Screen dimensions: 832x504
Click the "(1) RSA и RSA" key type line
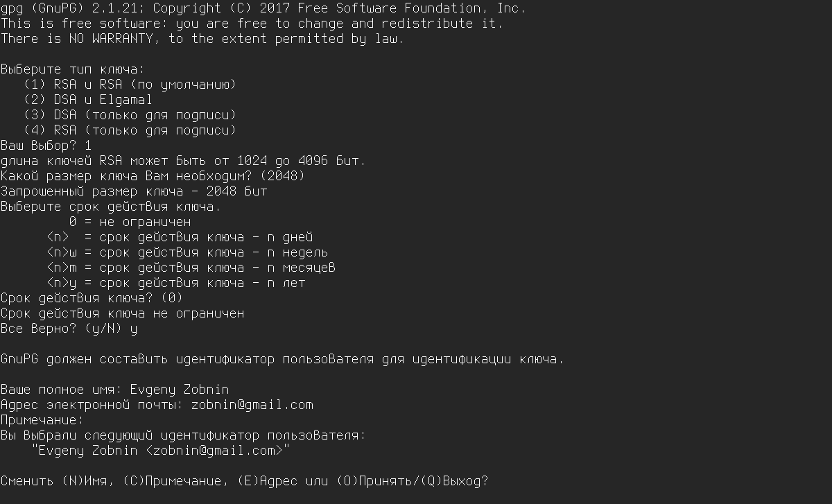130,85
